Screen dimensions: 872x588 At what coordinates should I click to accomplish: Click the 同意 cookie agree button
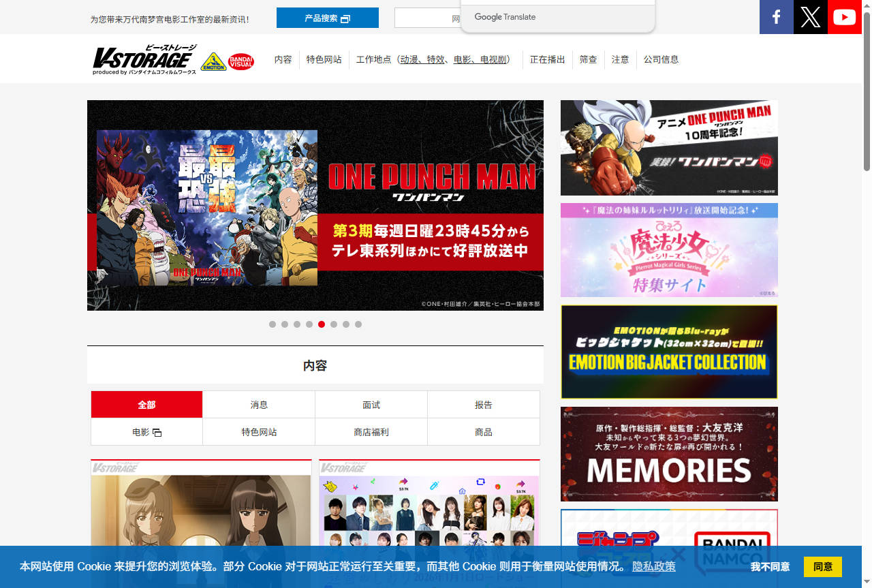[x=822, y=567]
